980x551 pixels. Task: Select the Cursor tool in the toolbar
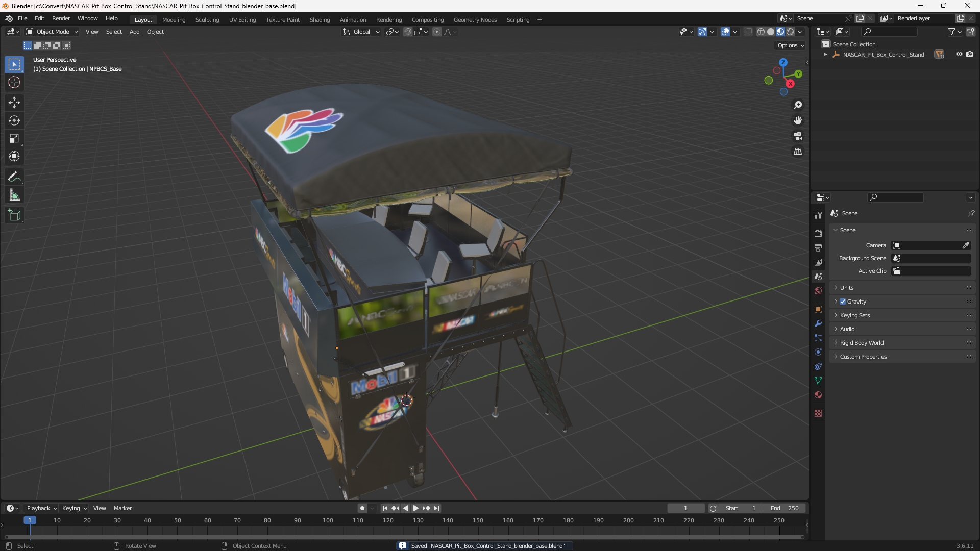point(14,82)
